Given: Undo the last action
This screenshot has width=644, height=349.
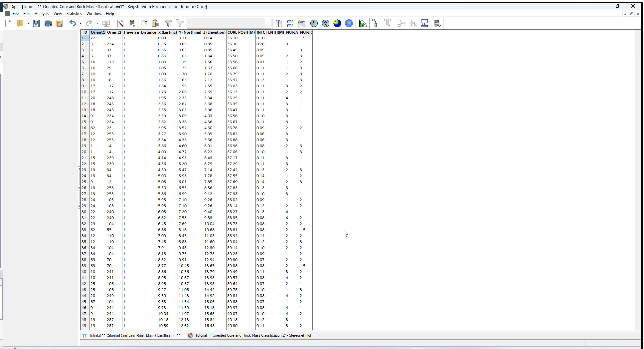Looking at the screenshot, I should [x=73, y=23].
